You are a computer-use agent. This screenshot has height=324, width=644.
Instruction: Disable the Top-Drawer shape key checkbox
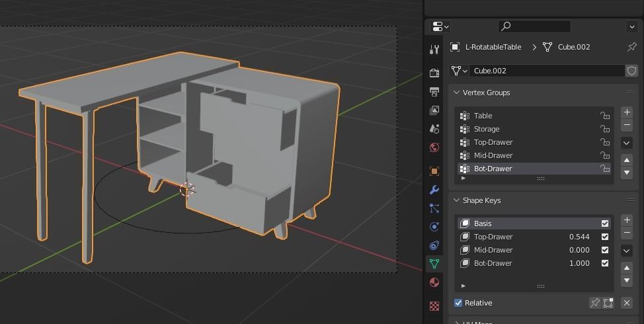[x=605, y=237]
